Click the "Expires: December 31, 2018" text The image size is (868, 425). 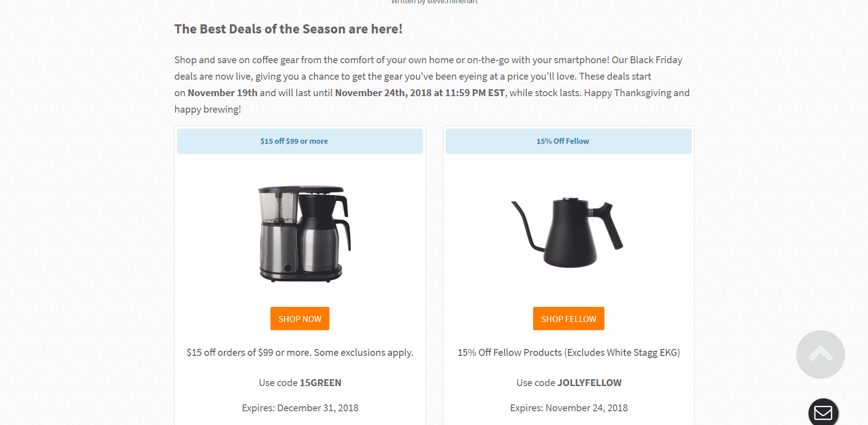point(300,408)
